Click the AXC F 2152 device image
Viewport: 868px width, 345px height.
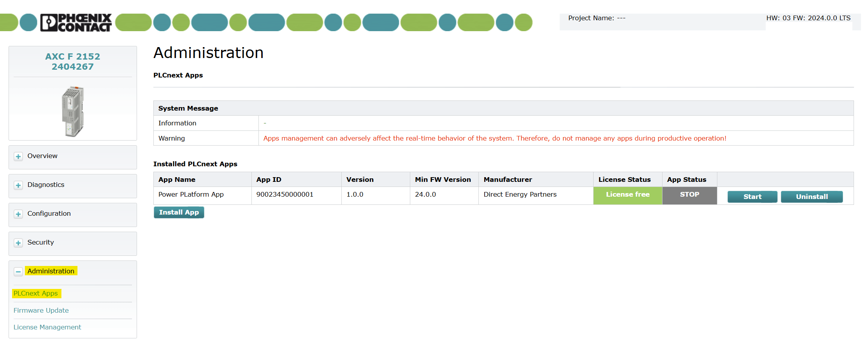coord(73,111)
